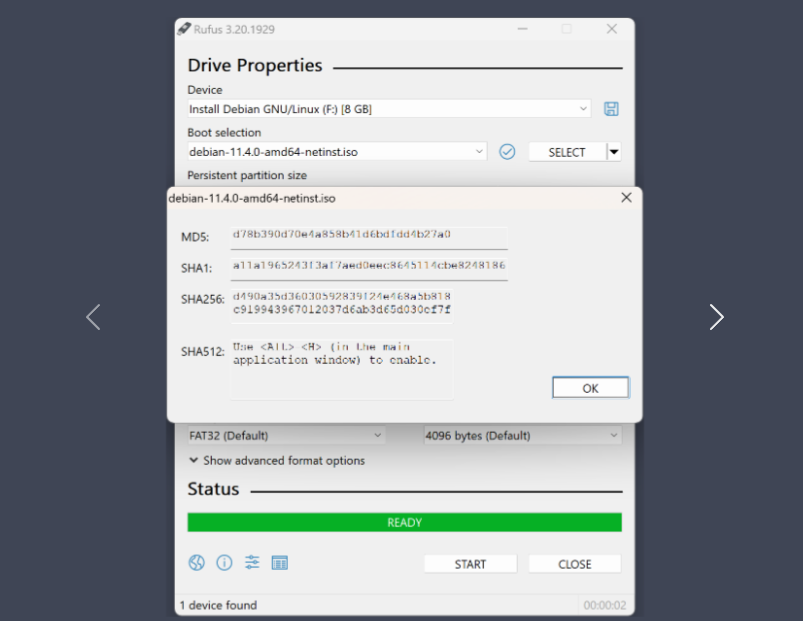The image size is (803, 621).
Task: Click the save drive image icon
Action: [x=611, y=109]
